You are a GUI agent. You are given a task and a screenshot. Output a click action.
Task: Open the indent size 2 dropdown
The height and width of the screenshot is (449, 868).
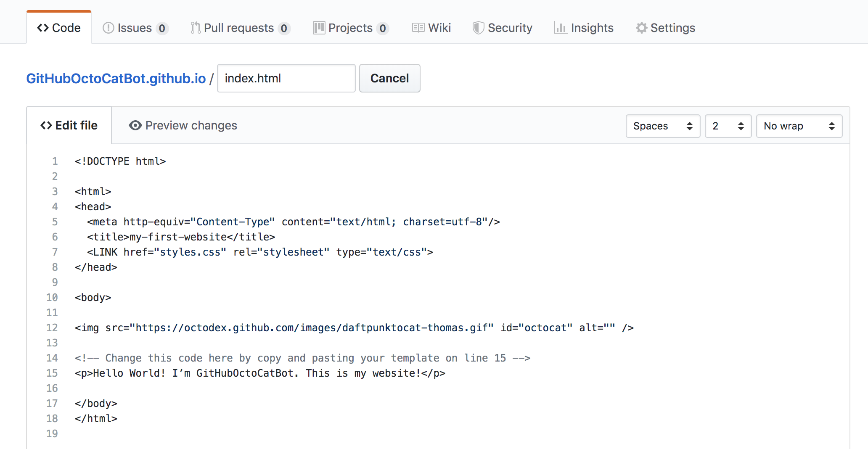pyautogui.click(x=728, y=126)
